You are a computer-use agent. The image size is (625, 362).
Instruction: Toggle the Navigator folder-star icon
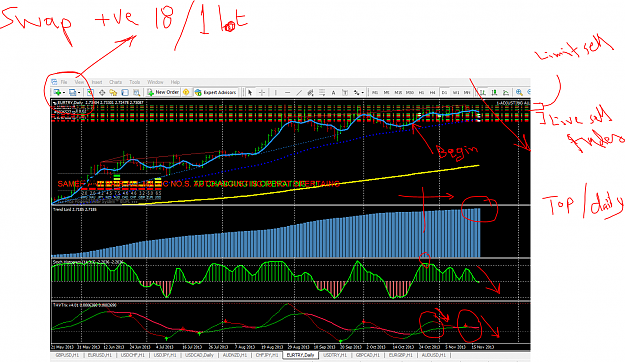pyautogui.click(x=113, y=92)
